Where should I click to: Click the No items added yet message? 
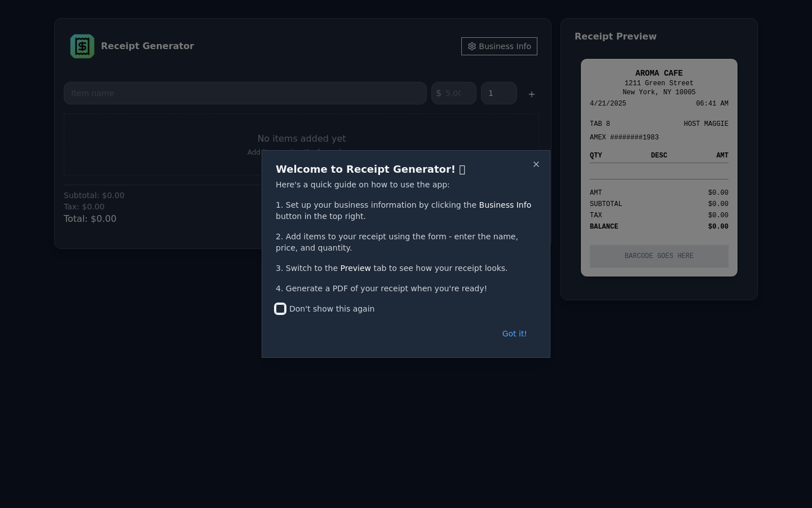coord(302,138)
